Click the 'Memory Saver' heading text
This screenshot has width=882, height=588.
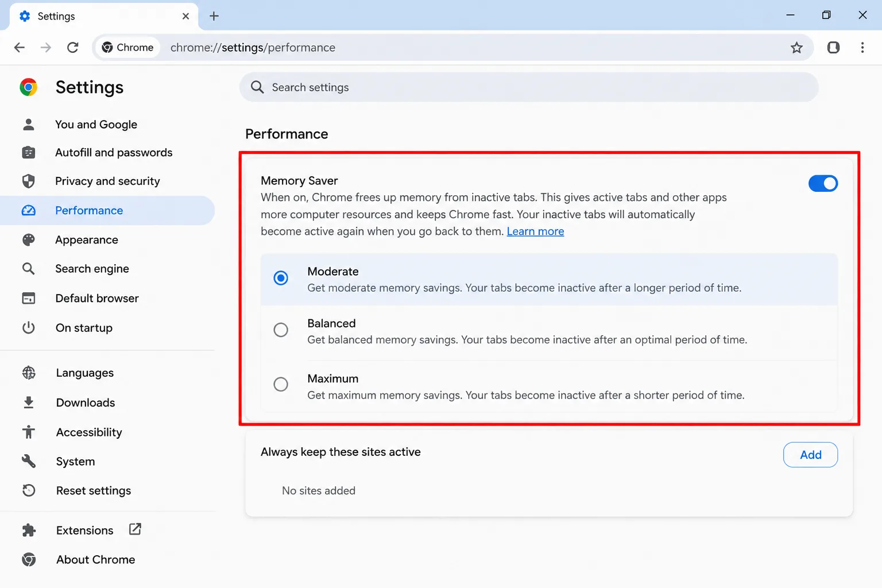(x=299, y=180)
